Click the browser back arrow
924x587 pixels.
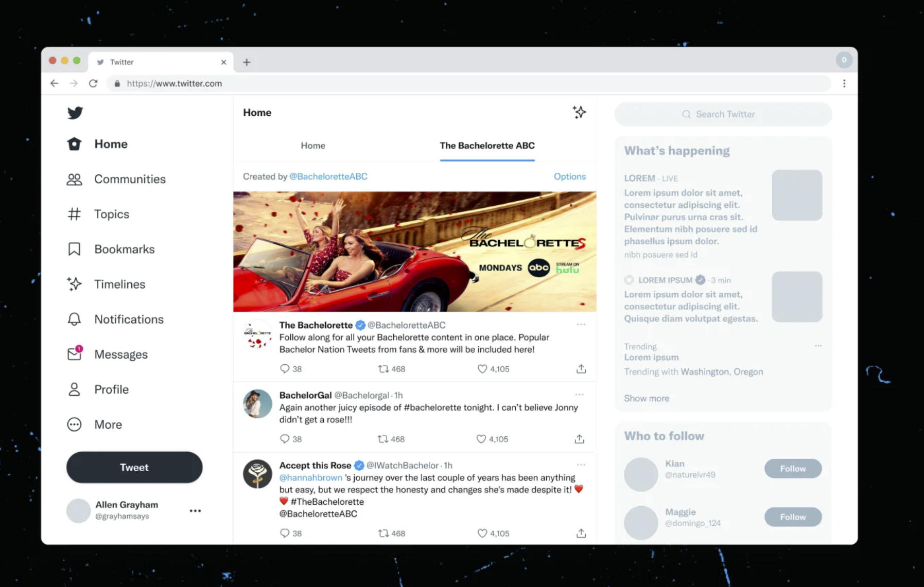pos(55,83)
